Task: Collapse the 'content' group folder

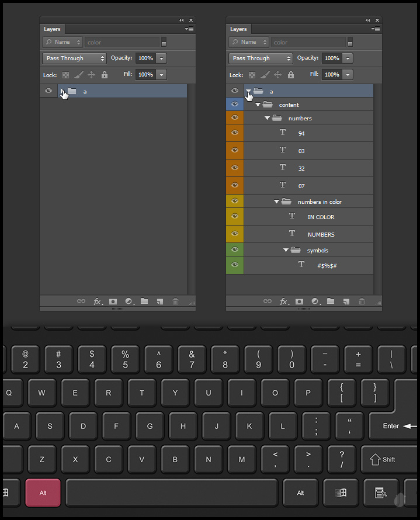Action: click(x=258, y=105)
